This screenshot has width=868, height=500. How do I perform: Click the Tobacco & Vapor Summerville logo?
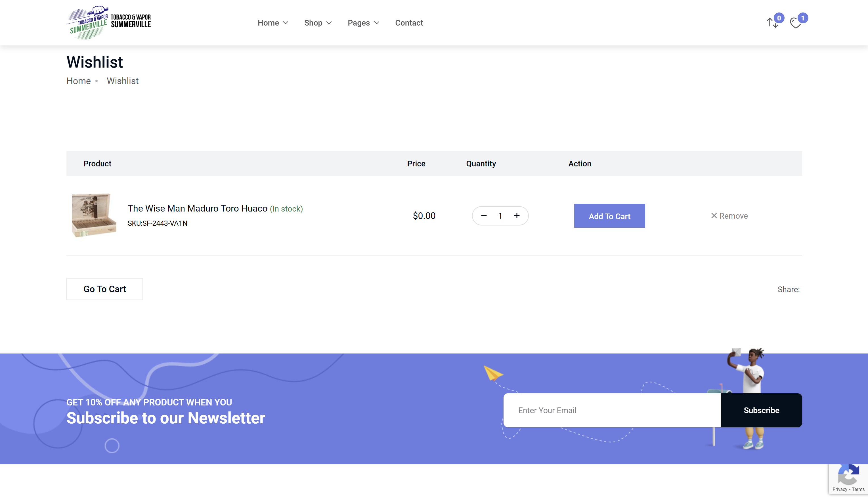tap(108, 23)
